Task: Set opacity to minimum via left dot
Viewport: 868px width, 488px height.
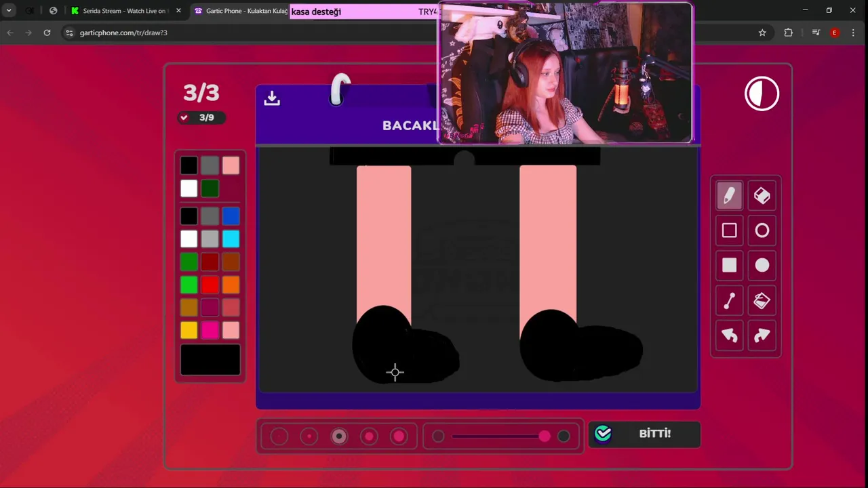Action: click(438, 436)
